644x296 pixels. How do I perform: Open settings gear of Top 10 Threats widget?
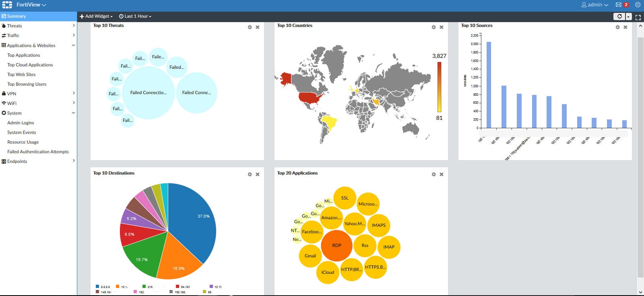(250, 27)
